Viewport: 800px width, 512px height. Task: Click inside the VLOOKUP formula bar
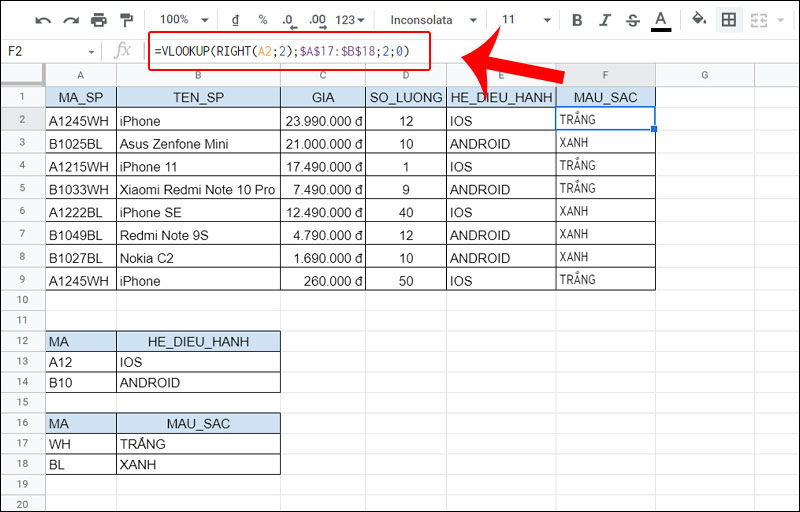pos(290,51)
